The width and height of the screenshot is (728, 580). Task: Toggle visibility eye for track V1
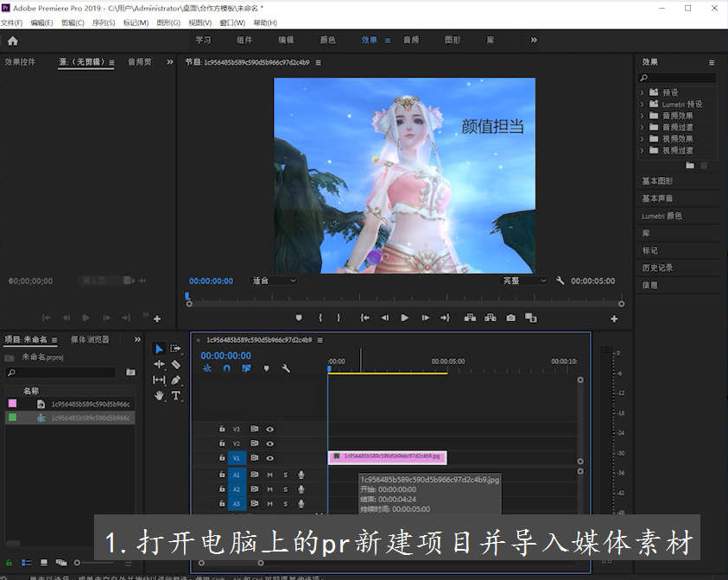(x=270, y=457)
